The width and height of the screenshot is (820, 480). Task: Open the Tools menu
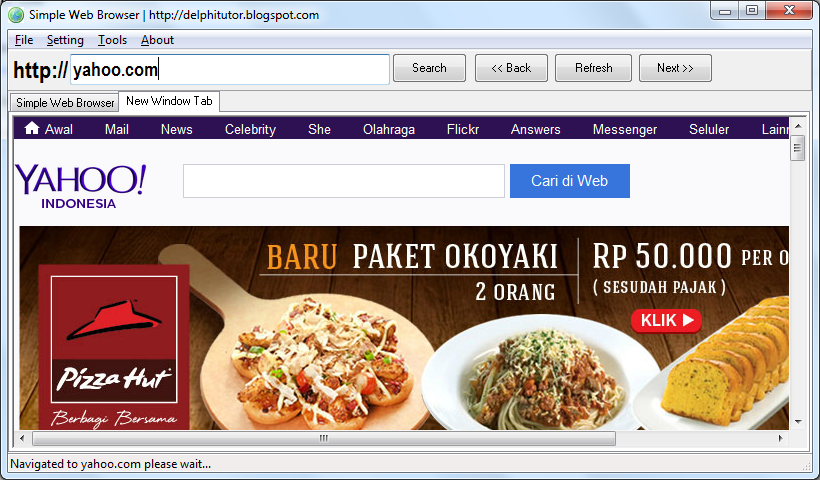(112, 40)
